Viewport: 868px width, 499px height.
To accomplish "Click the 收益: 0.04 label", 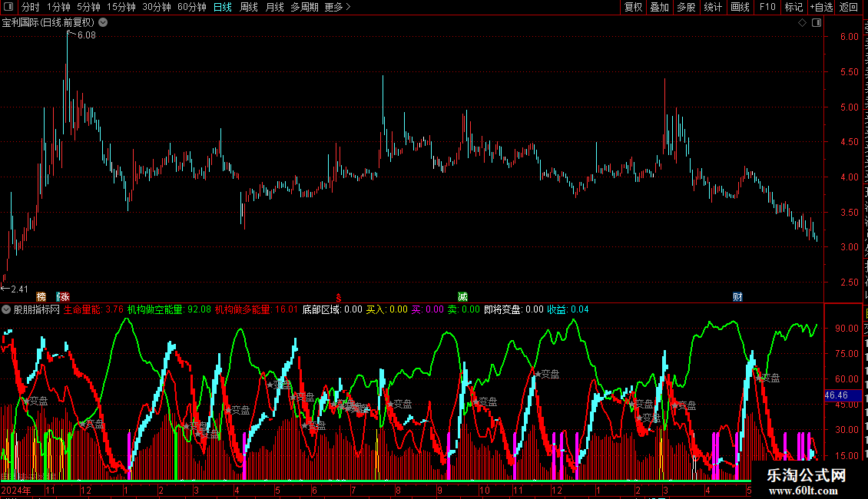I will (x=568, y=310).
